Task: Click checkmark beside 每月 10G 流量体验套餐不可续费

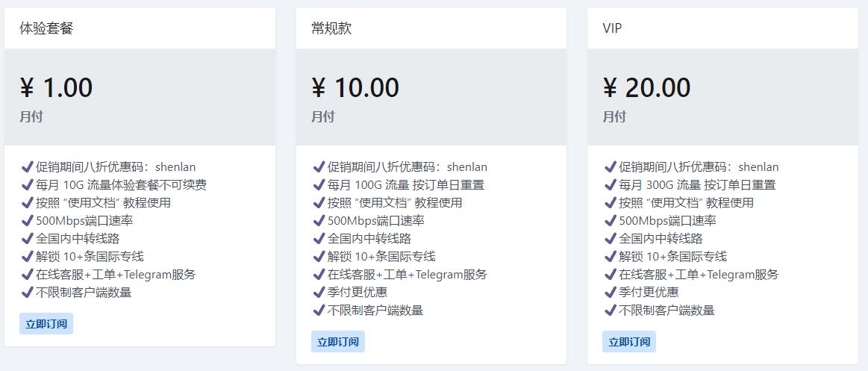Action: 27,184
